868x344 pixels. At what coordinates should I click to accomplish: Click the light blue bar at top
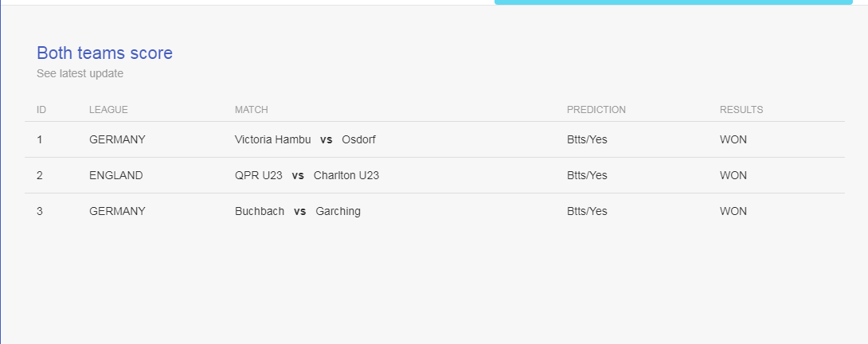[673, 2]
